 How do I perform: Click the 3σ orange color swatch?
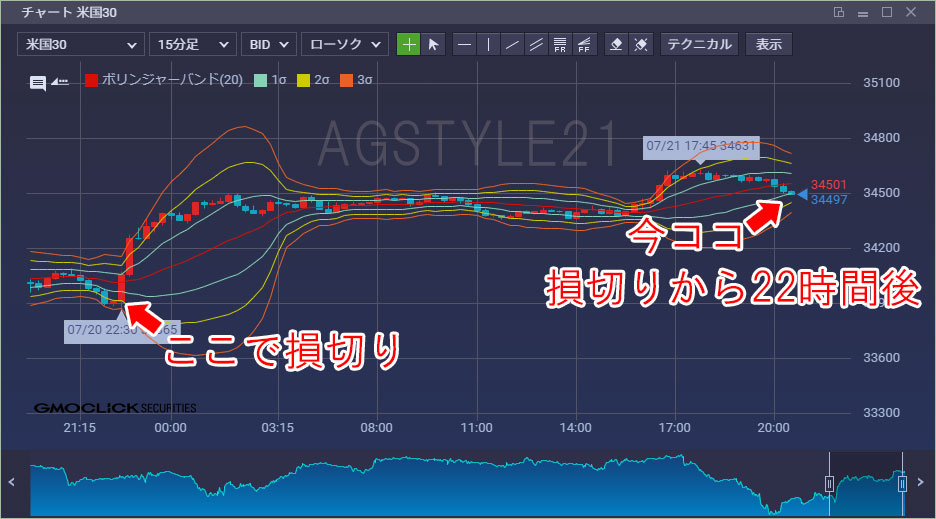pyautogui.click(x=346, y=80)
